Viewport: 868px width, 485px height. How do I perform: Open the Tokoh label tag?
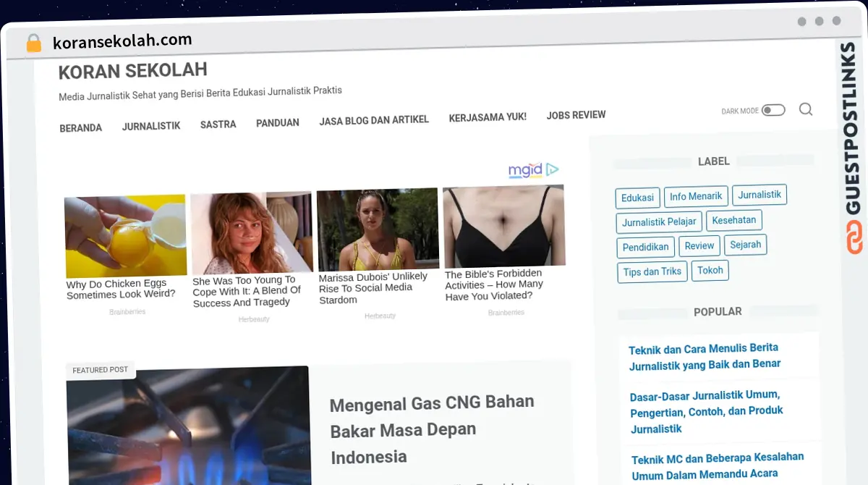(x=710, y=271)
